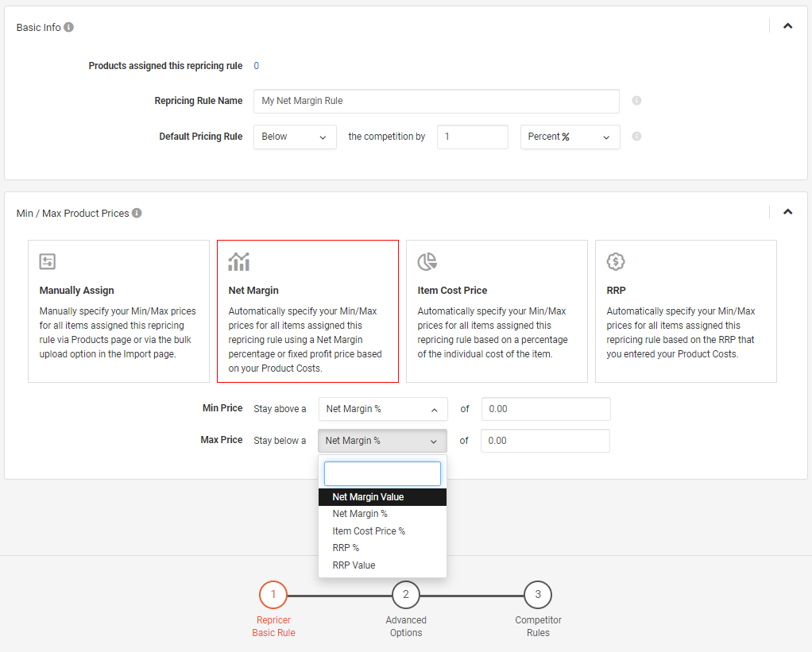The image size is (812, 652).
Task: Select the RRP card heading
Action: [x=616, y=291]
